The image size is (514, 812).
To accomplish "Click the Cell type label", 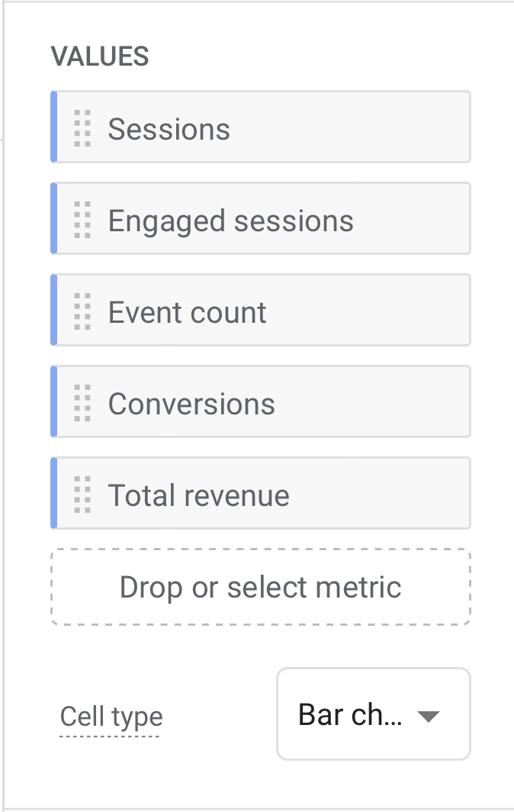I will click(x=111, y=717).
